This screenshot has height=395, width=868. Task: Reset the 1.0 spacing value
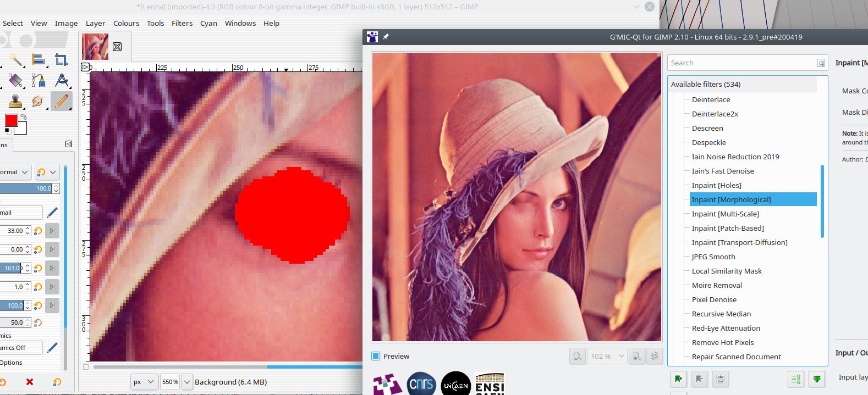click(x=38, y=287)
